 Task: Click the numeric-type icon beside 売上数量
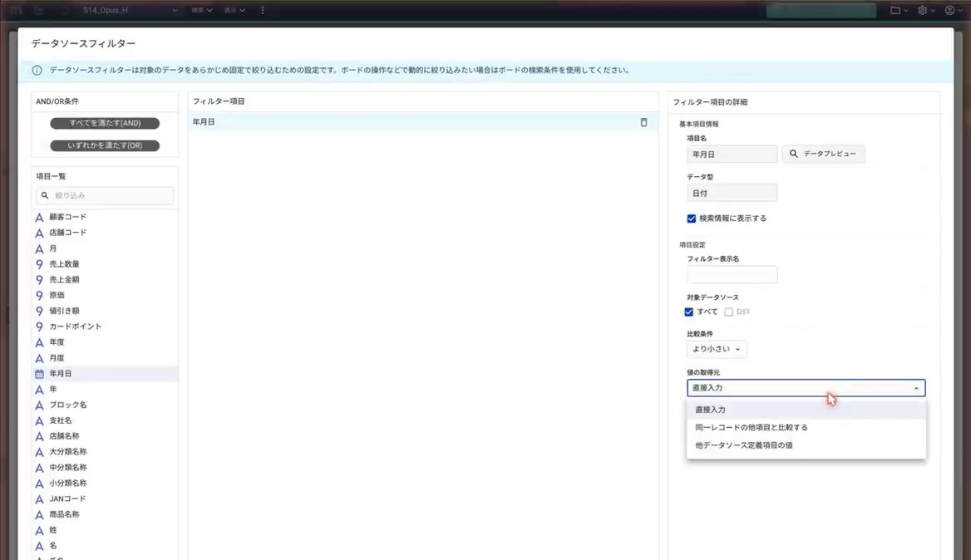coord(39,264)
